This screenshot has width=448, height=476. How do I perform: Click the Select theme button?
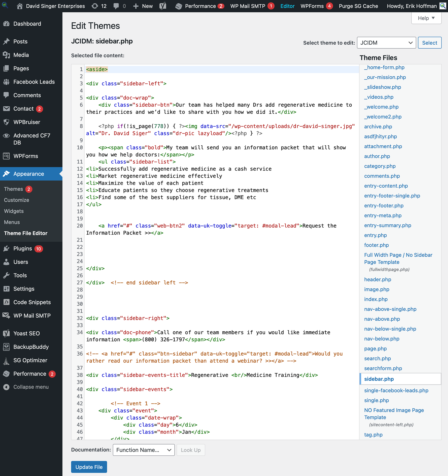[430, 43]
